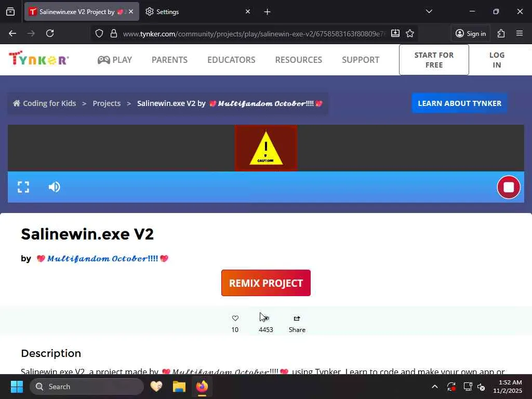The height and width of the screenshot is (399, 532).
Task: Install site as app icon in address bar
Action: (x=395, y=33)
